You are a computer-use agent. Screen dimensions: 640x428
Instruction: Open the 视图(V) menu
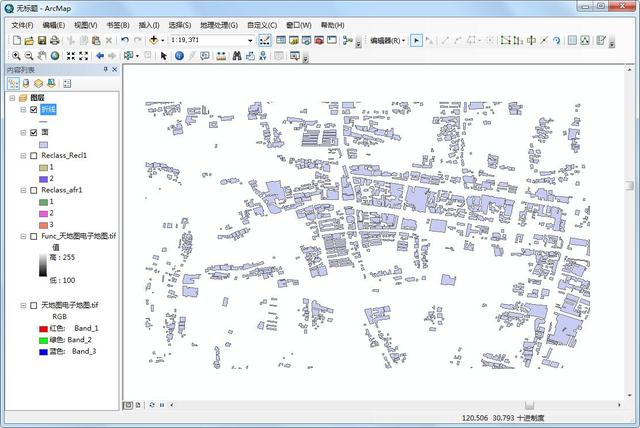tap(86, 25)
